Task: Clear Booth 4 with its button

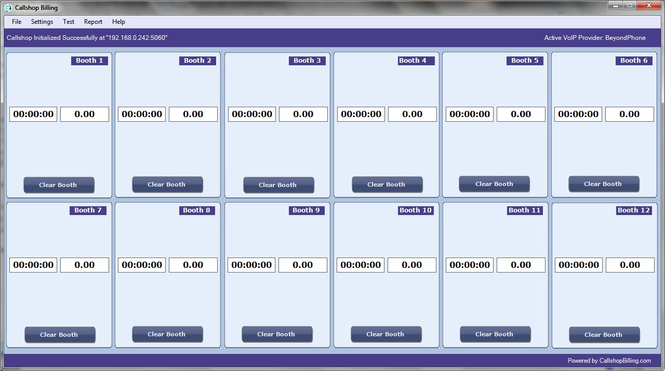Action: pos(387,184)
